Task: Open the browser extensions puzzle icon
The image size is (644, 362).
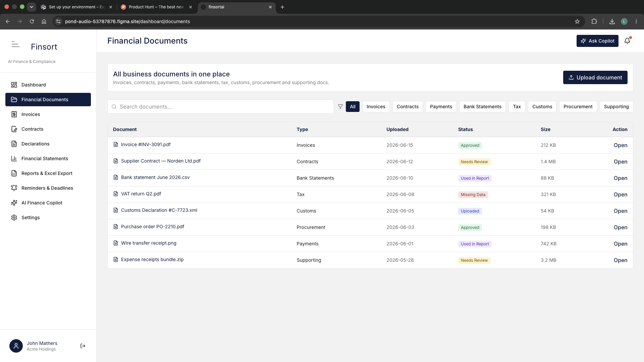Action: coord(594,21)
